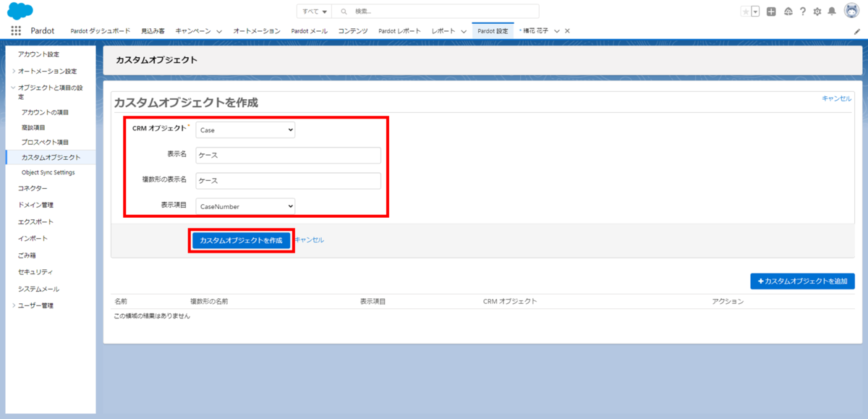Open the CRM オブジェクト dropdown showing Case
The image size is (868, 419).
[245, 130]
